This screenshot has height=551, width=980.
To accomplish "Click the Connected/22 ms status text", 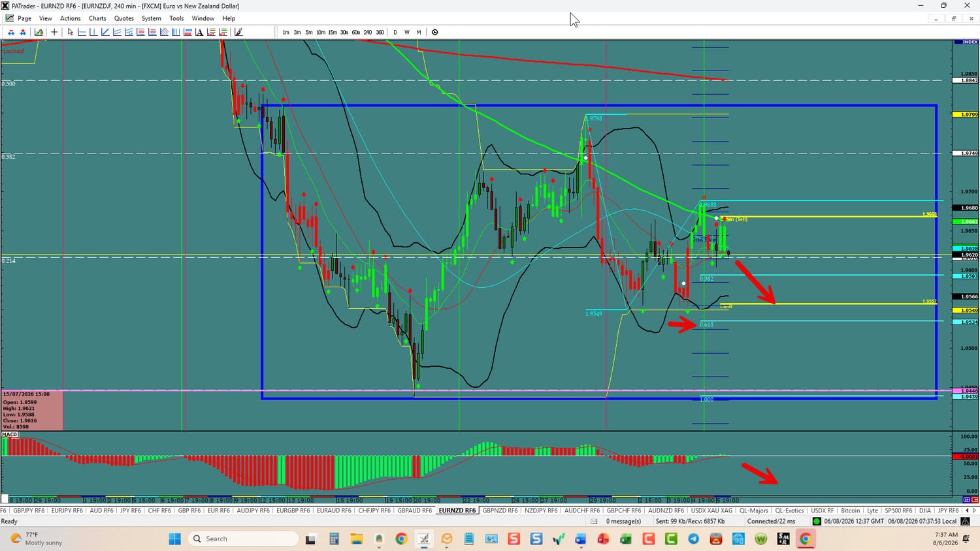I will point(772,522).
